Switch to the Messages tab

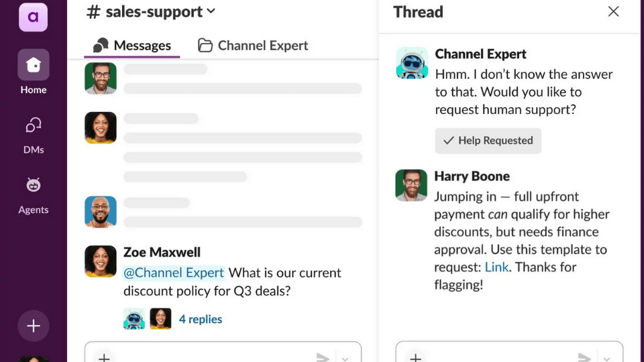tap(132, 46)
